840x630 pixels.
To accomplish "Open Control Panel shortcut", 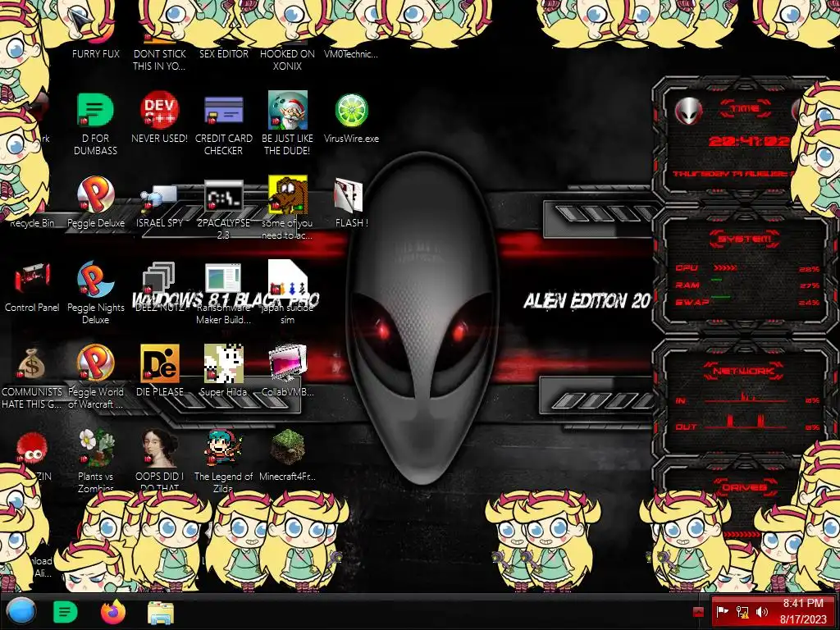I will click(x=32, y=279).
